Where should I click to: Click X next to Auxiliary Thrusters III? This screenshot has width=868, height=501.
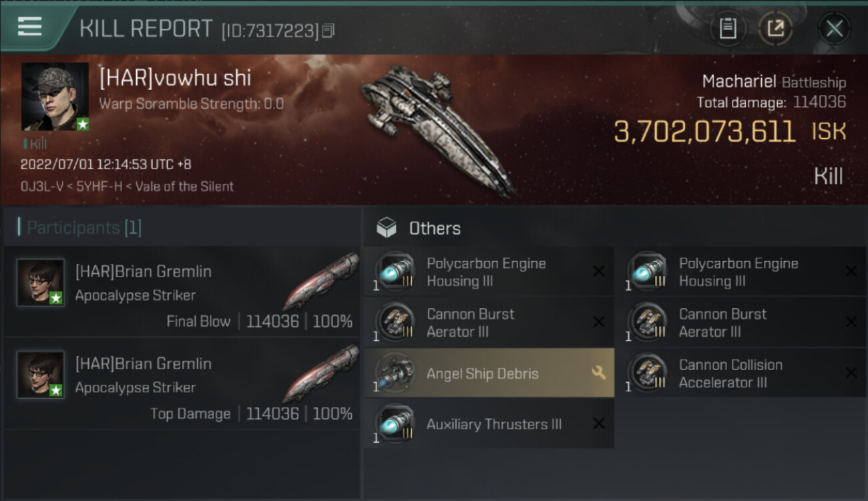[x=599, y=424]
